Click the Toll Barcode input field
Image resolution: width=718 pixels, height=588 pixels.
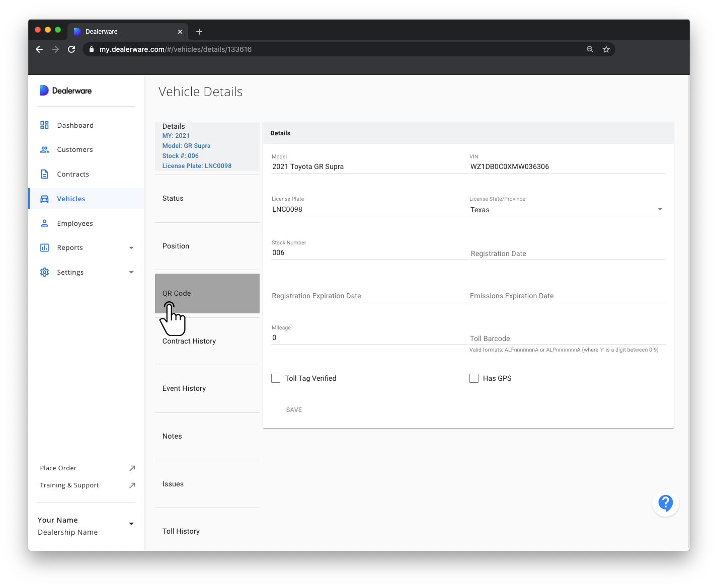568,339
